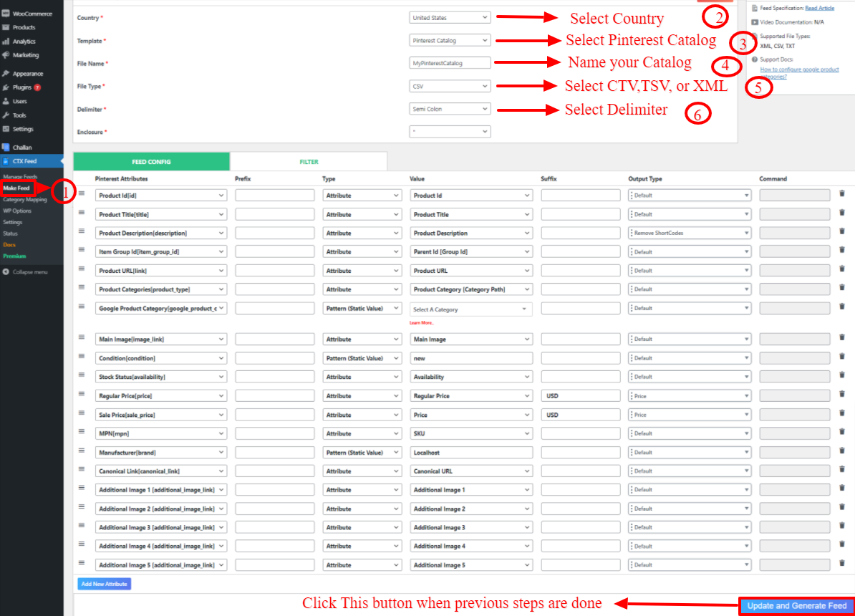Remove the Item Group Id row
This screenshot has width=855, height=616.
[x=842, y=251]
